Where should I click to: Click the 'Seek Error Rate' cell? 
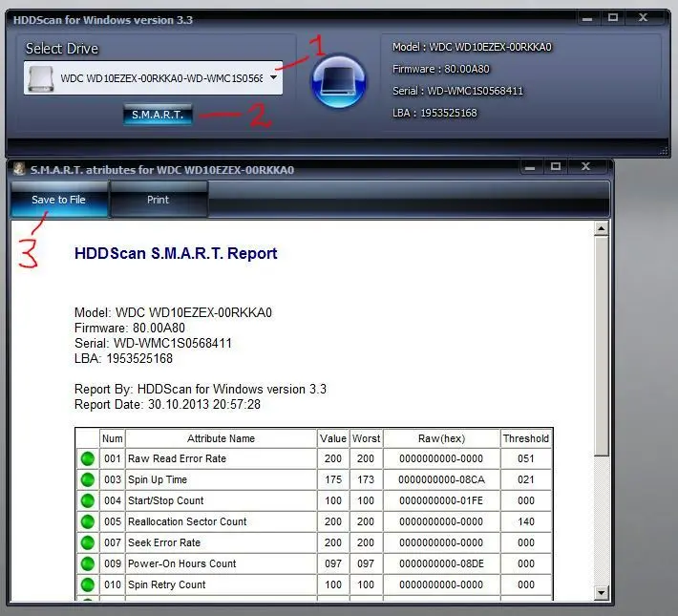221,542
